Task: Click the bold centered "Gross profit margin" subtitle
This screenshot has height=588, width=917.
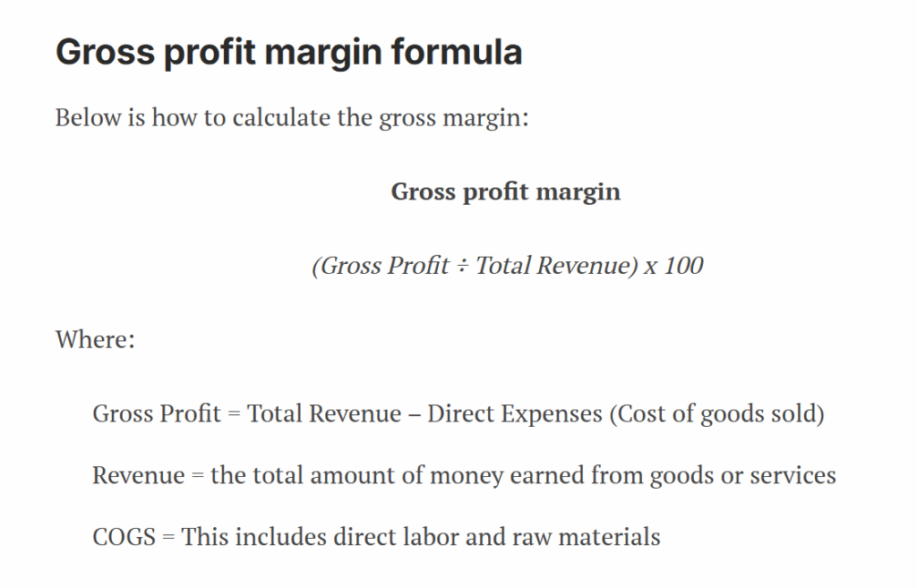Action: tap(505, 192)
